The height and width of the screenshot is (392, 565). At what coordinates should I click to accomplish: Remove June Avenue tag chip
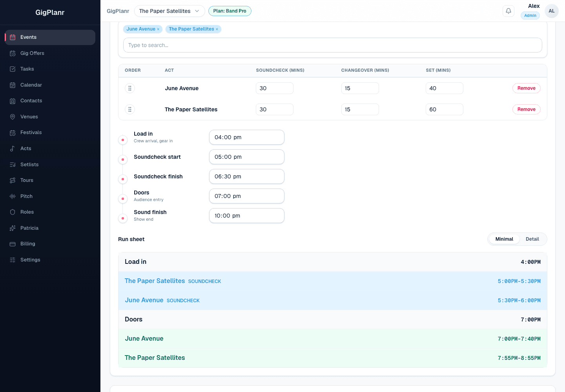pyautogui.click(x=158, y=29)
